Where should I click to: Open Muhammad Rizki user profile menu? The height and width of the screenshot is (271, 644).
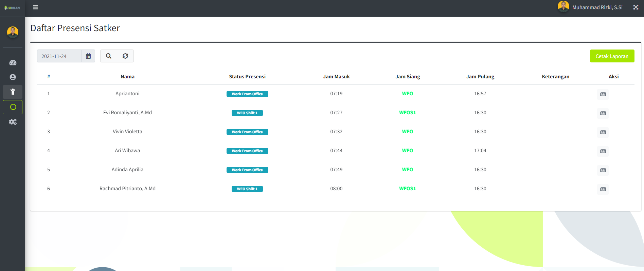591,7
